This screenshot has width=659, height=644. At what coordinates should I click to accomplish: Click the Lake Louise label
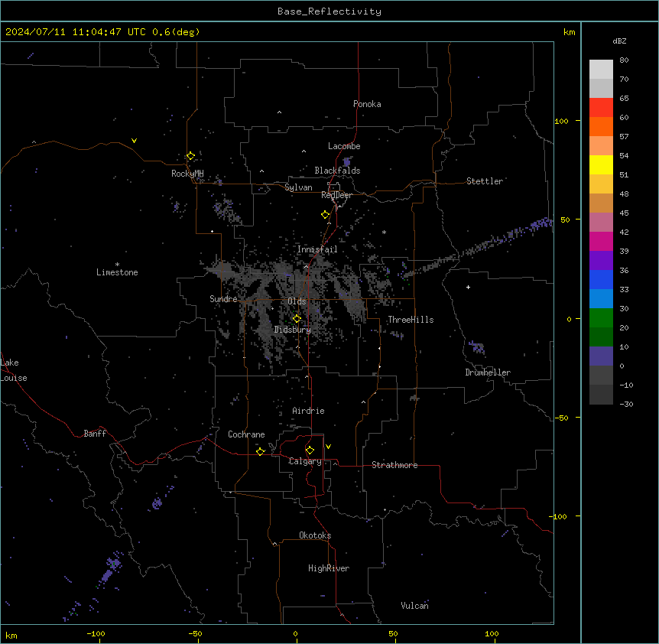[14, 370]
